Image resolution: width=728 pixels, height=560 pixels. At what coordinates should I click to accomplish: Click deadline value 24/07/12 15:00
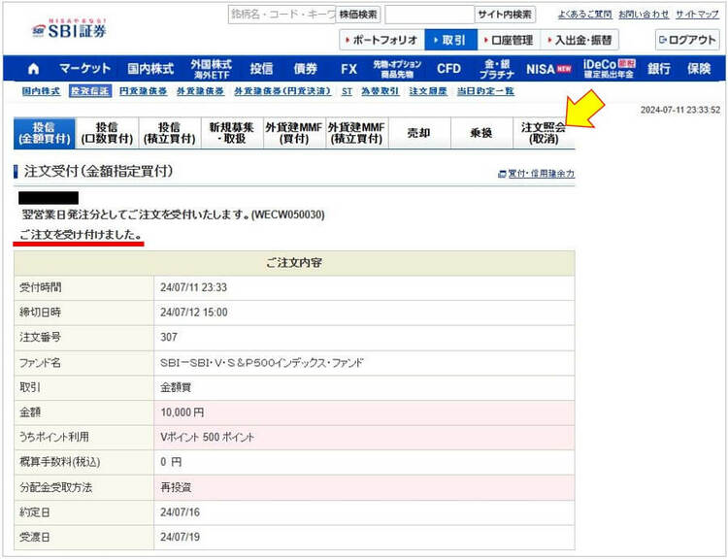coord(194,313)
